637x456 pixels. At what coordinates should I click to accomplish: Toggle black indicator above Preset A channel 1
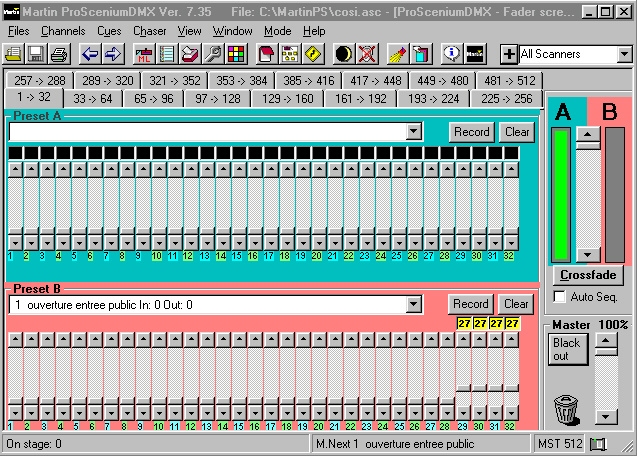pyautogui.click(x=15, y=153)
